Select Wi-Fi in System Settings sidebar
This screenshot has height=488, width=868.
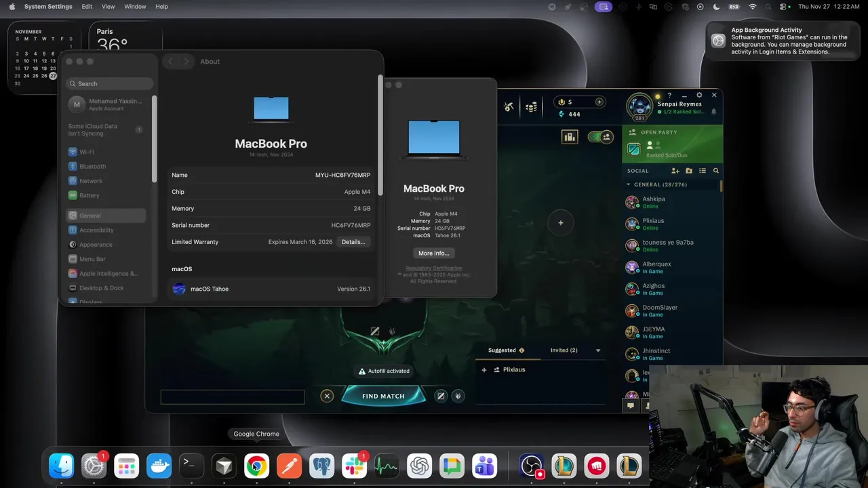[x=106, y=152]
